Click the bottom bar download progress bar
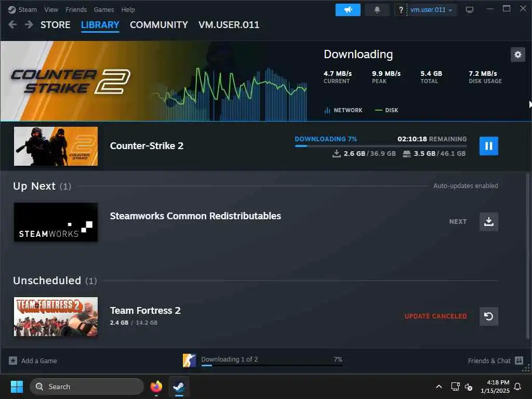Image resolution: width=532 pixels, height=399 pixels. click(x=272, y=365)
